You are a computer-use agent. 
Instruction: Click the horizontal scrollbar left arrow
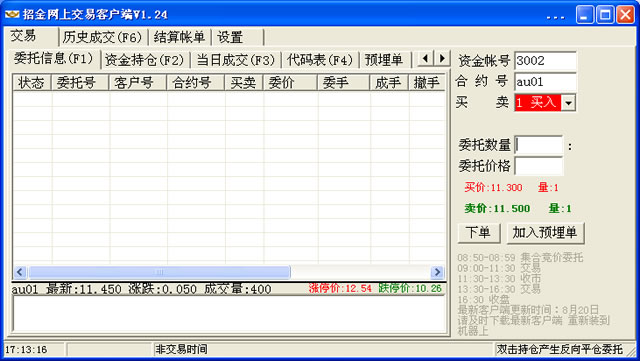click(x=20, y=272)
